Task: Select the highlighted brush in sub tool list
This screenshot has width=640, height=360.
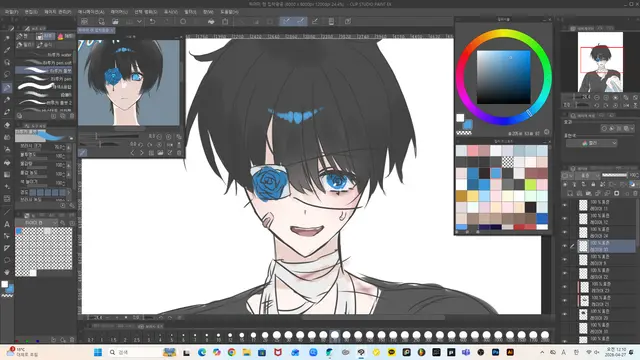Action: (x=45, y=71)
